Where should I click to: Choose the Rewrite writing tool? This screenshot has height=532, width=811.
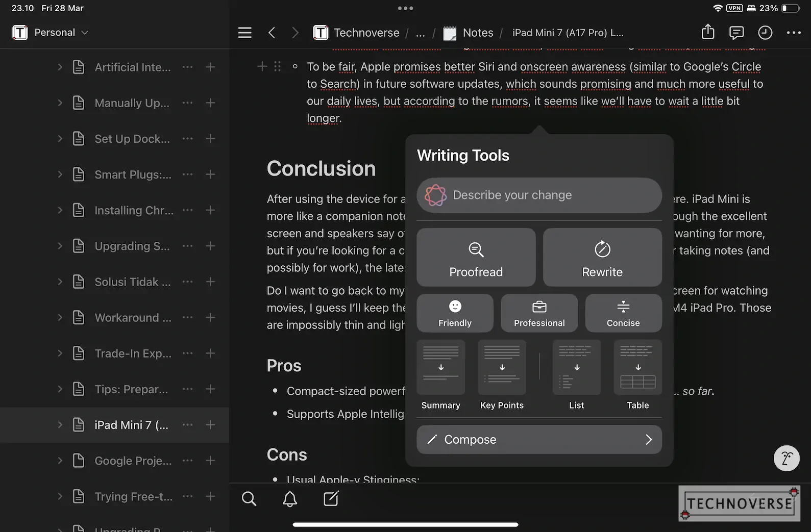click(602, 257)
